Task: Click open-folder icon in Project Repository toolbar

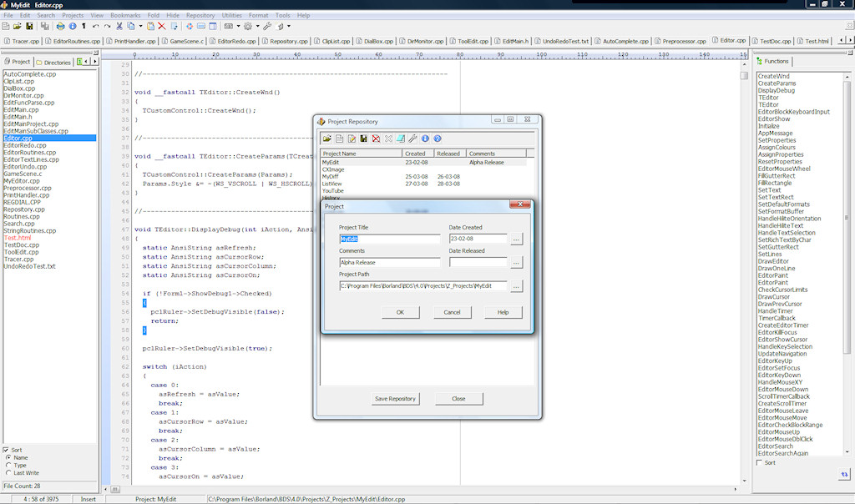Action: coord(327,139)
